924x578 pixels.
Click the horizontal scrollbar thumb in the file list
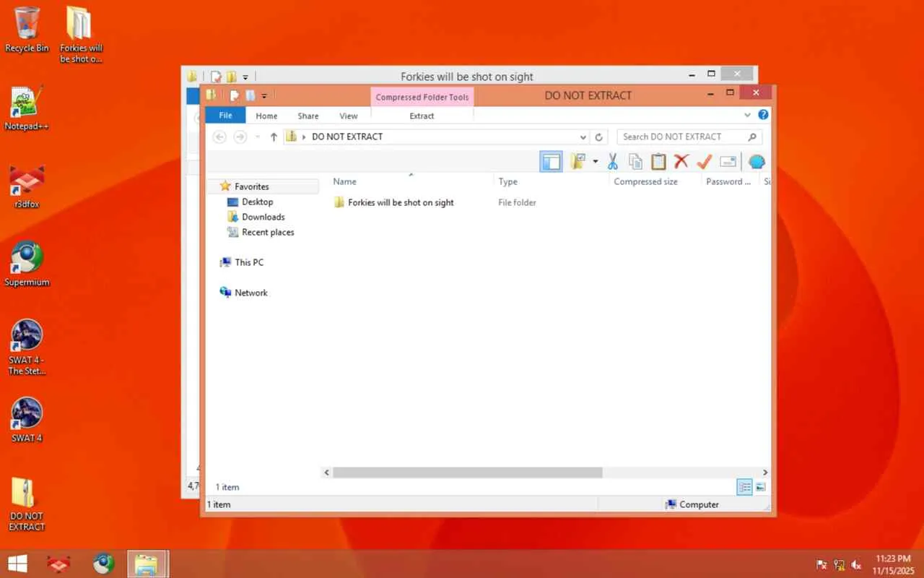pos(467,473)
